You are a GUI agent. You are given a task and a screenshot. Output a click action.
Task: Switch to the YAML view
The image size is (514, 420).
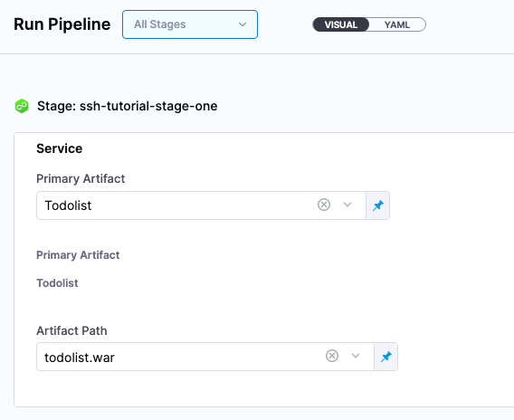coord(397,24)
